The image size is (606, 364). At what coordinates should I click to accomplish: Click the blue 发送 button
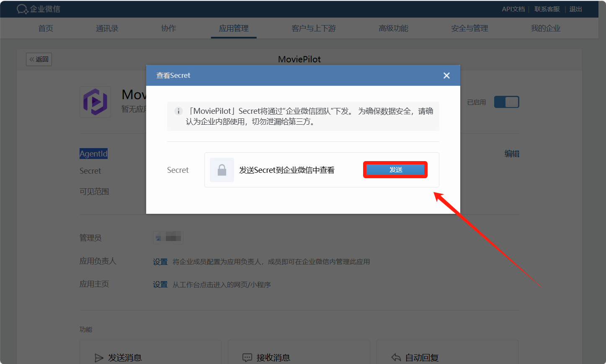click(x=395, y=169)
